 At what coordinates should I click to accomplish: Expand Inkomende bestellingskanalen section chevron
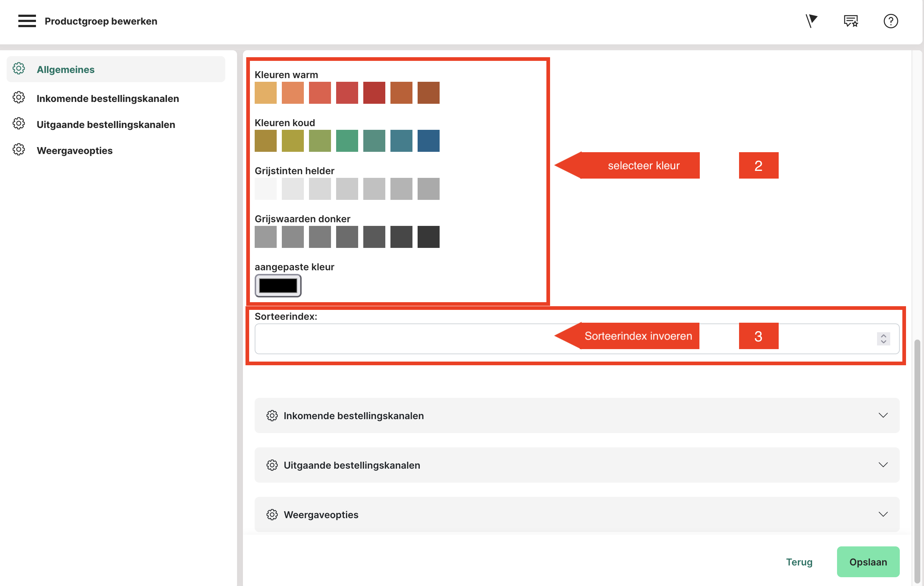tap(883, 416)
